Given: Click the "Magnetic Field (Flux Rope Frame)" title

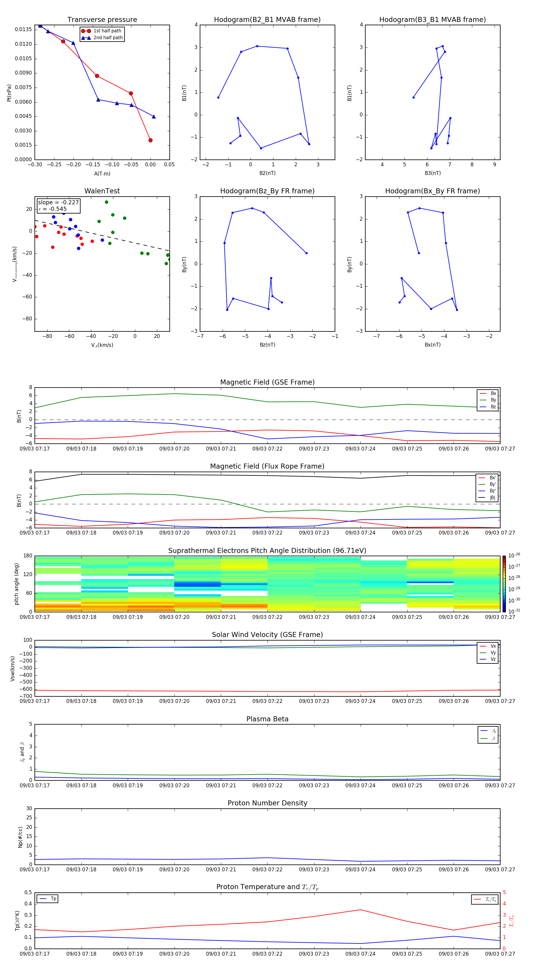Looking at the screenshot, I should click(267, 467).
